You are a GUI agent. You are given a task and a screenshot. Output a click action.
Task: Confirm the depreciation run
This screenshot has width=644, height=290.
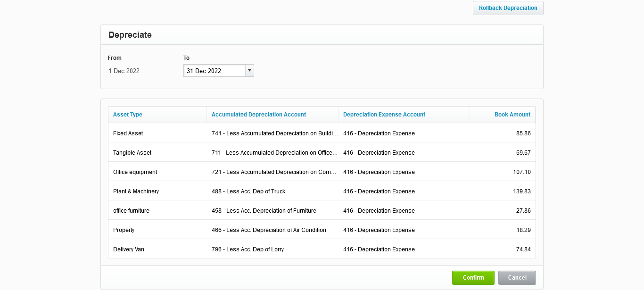(473, 278)
